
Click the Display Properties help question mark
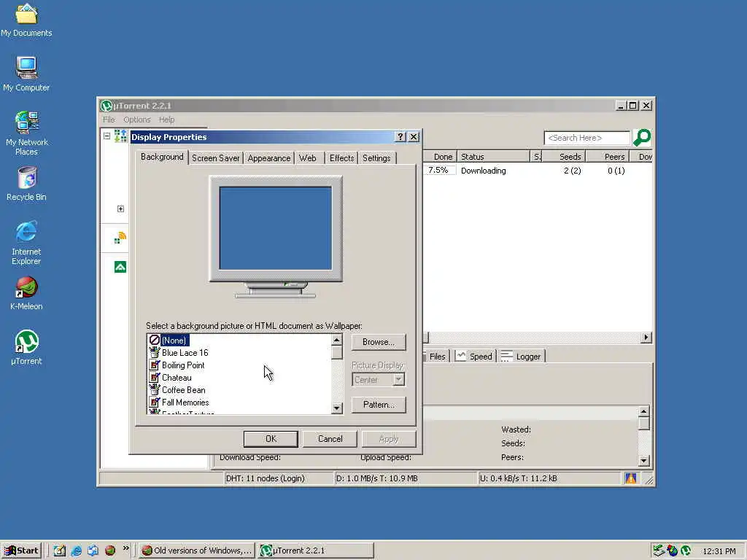point(400,137)
